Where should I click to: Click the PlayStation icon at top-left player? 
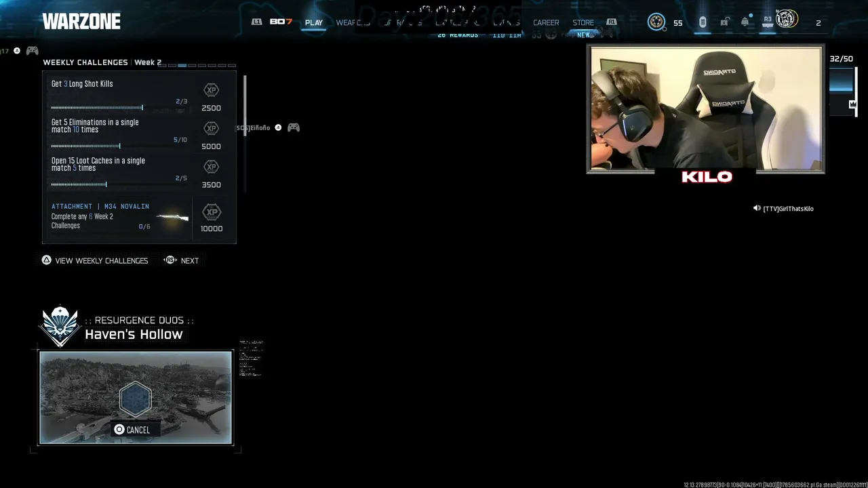(x=17, y=51)
